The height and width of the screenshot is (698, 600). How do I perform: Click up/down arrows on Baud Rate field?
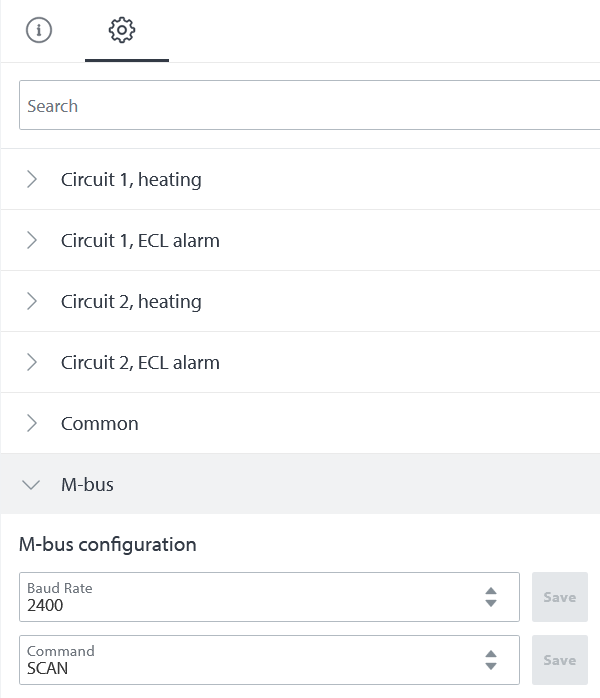point(491,597)
